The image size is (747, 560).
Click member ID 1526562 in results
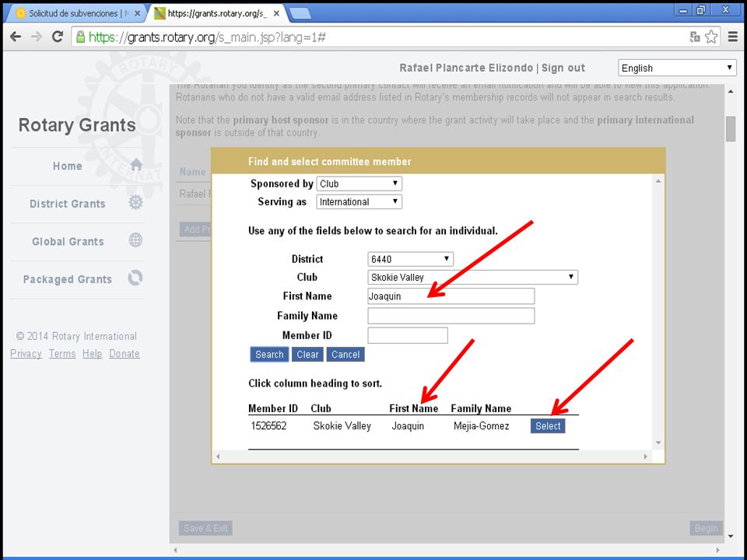tap(268, 425)
